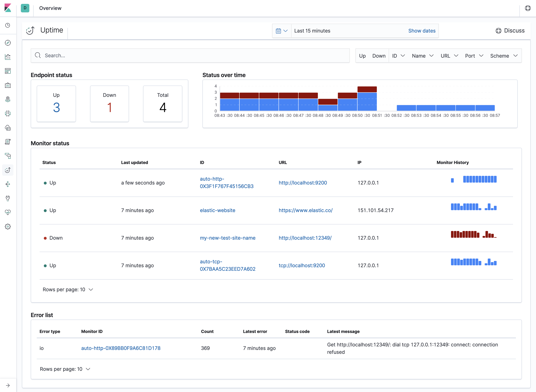Screen dimensions: 536x392
Task: Open Dev Tools wrench icon
Action: click(8, 198)
